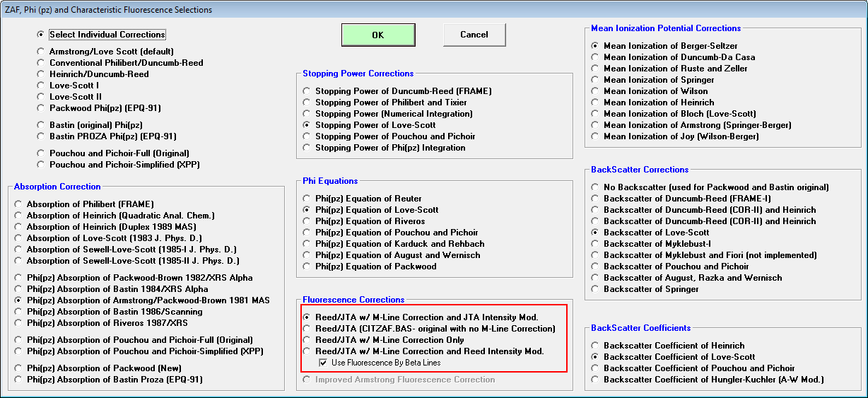868x398 pixels.
Task: Click the Cancel button
Action: click(474, 35)
